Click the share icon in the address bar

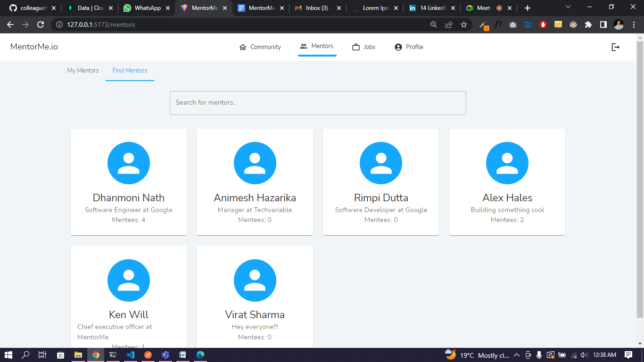[x=449, y=25]
